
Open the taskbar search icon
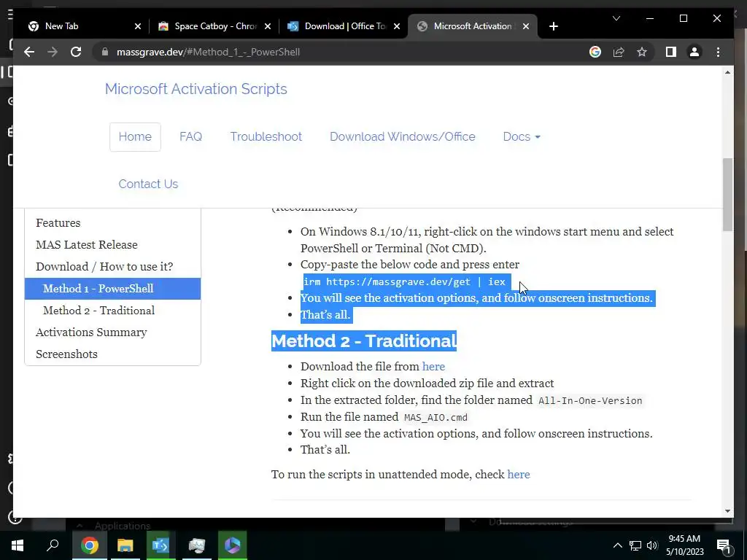(x=53, y=545)
